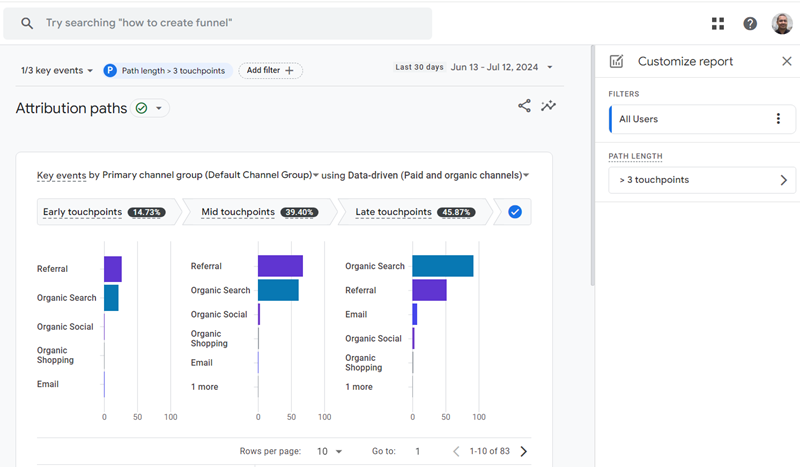Toggle the blue checkmark after Late touchpoints

click(x=515, y=212)
